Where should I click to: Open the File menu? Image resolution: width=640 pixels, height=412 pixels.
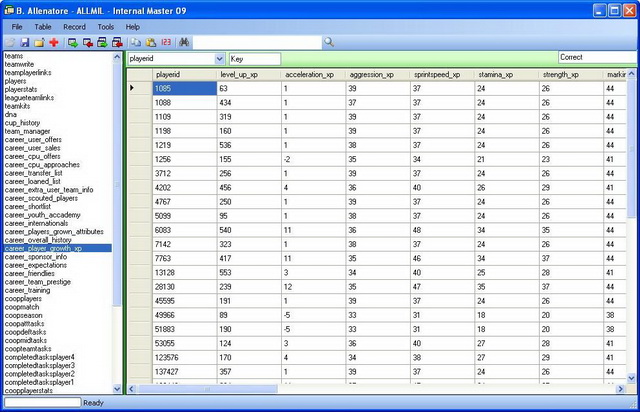click(17, 27)
